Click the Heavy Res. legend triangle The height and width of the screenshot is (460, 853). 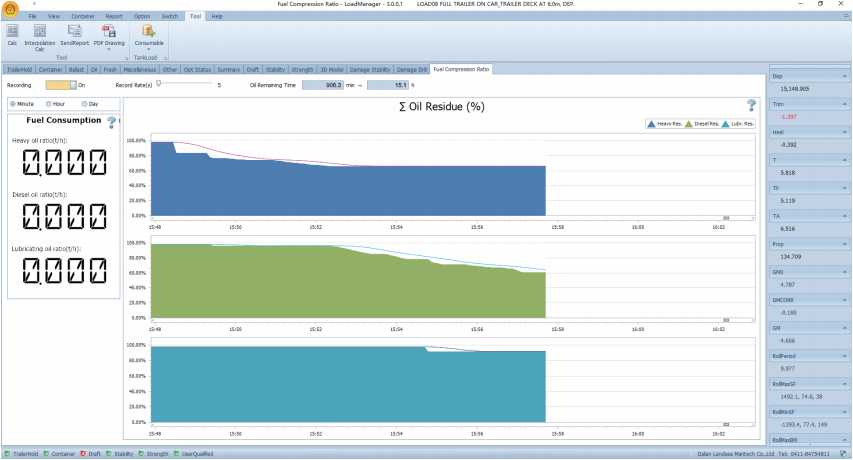tap(652, 124)
